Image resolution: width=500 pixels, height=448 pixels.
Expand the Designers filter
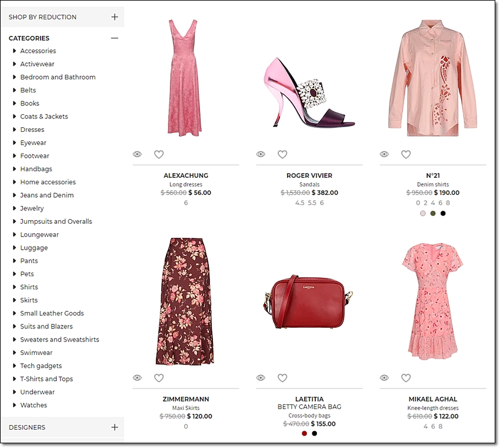(x=115, y=427)
